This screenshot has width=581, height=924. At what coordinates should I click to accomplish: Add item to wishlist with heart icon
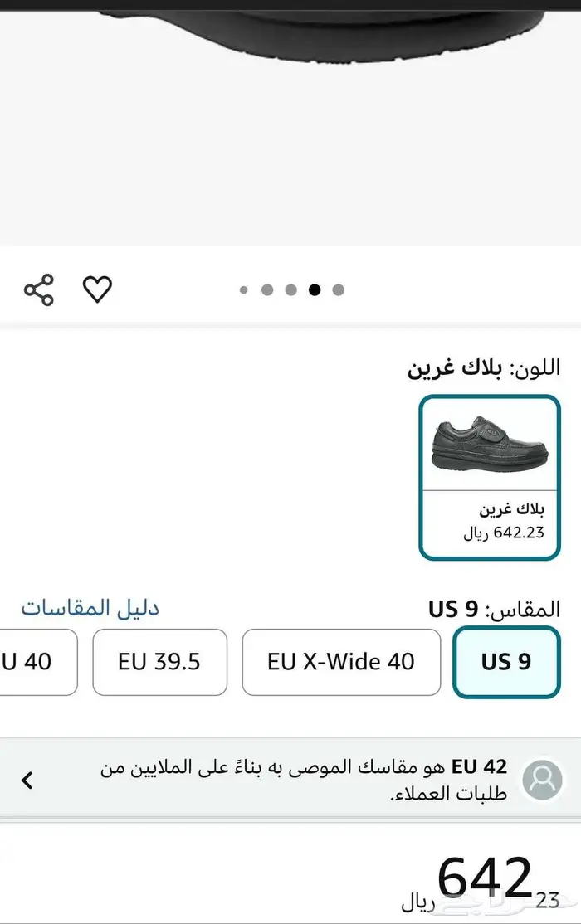pyautogui.click(x=97, y=289)
